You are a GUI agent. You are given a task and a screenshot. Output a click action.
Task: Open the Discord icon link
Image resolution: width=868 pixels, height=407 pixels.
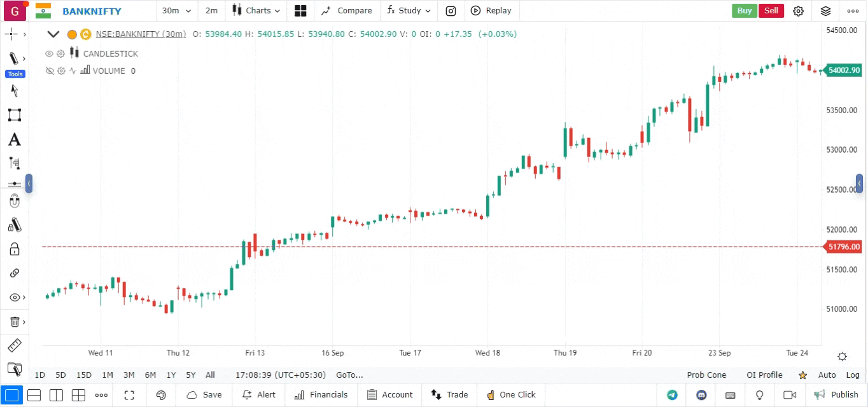coord(701,395)
